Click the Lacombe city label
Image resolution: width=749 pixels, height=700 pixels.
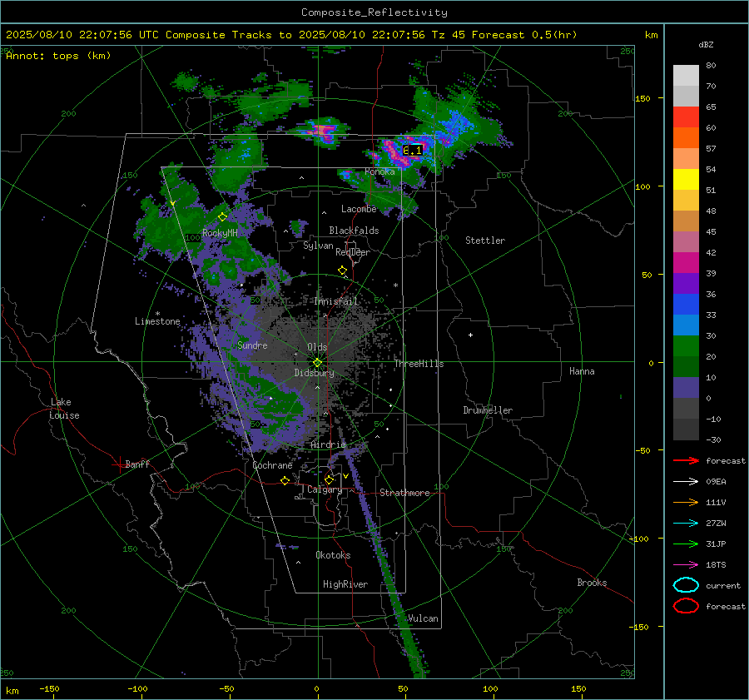pyautogui.click(x=359, y=209)
